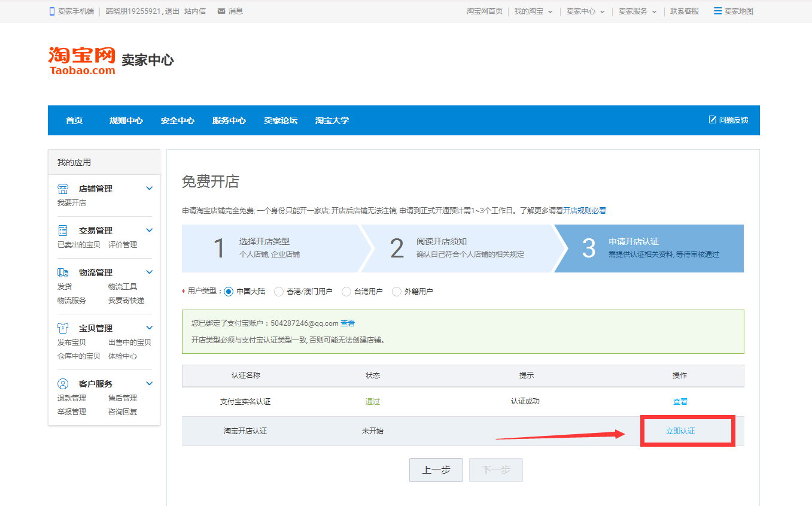
Task: Click the 问题反馈 edit icon
Action: point(713,120)
